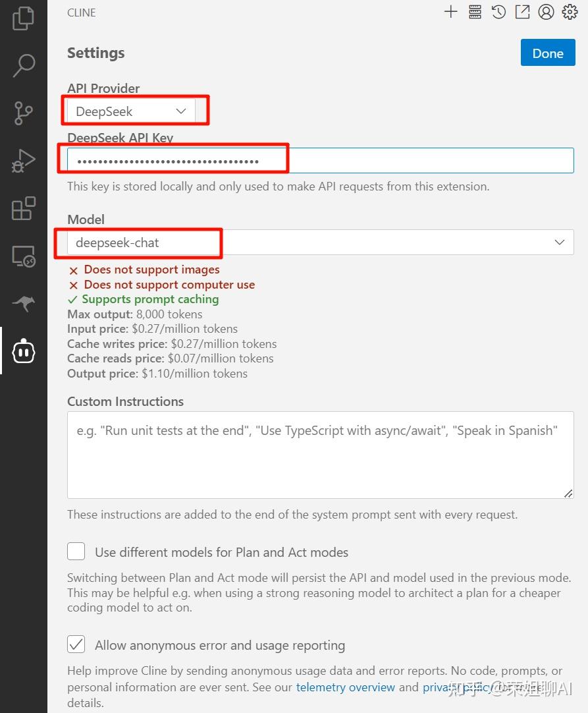Click into the DeepSeek API Key field
This screenshot has width=588, height=713.
[320, 161]
